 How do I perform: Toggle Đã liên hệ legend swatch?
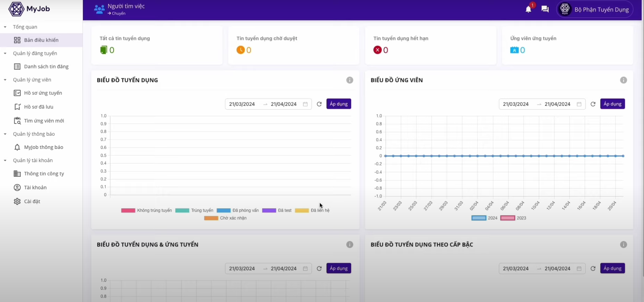[x=302, y=210]
